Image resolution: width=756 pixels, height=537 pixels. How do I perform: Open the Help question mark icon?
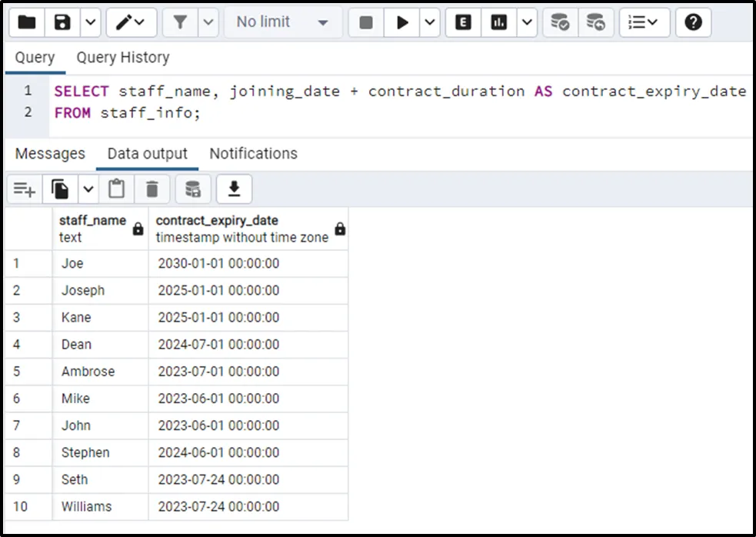693,22
